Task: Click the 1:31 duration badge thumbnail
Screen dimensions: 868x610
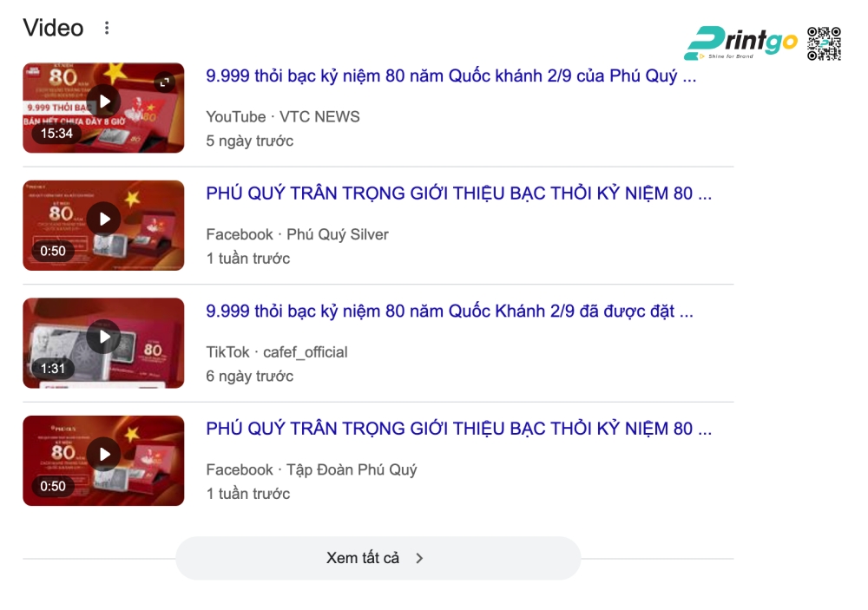Action: point(53,369)
